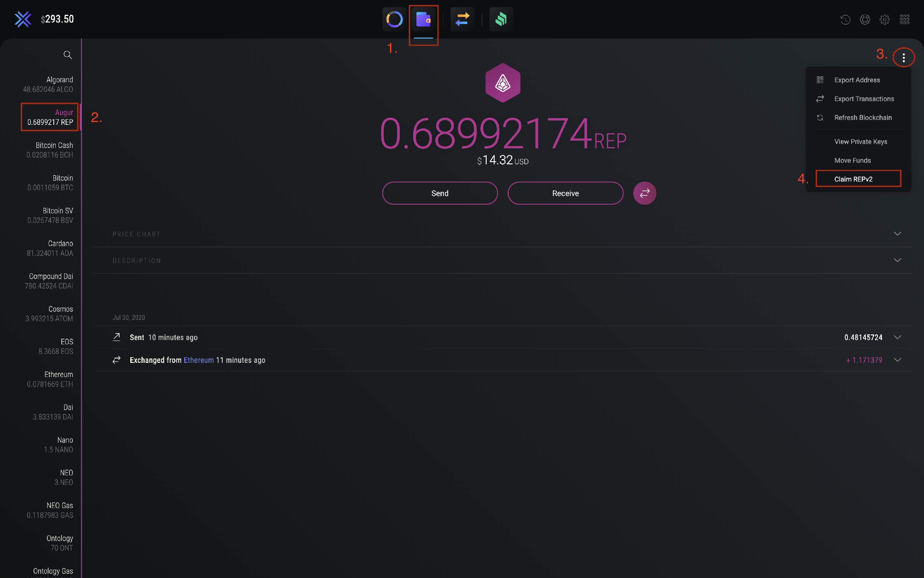Click the Jul 30, 2020 date label
924x578 pixels.
point(129,317)
